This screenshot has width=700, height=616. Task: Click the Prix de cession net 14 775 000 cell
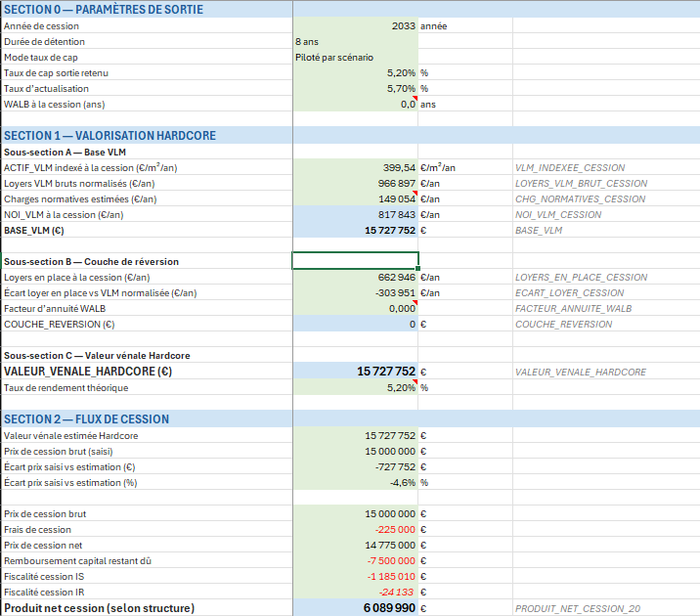355,545
